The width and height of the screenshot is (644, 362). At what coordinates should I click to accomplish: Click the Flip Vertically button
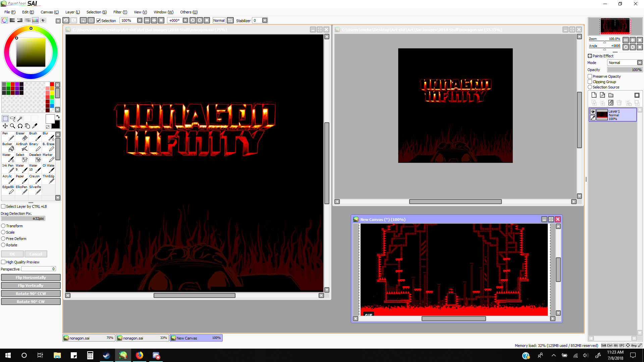click(x=31, y=286)
